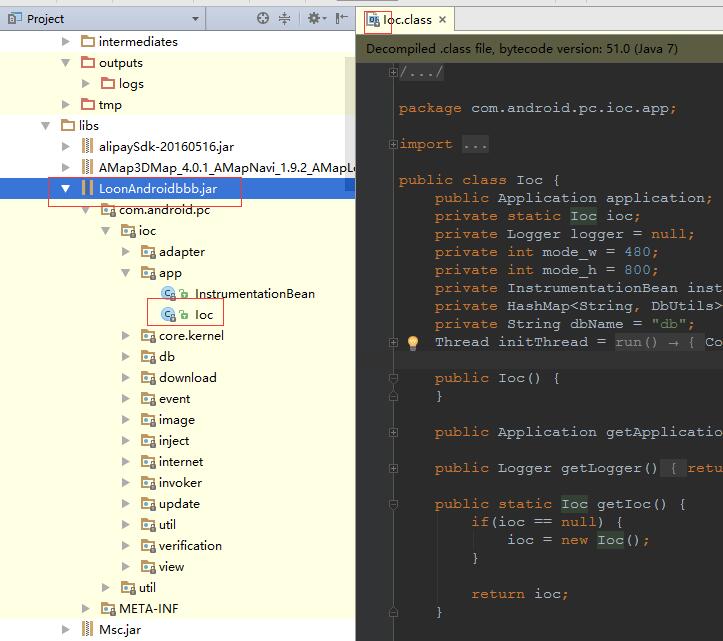The height and width of the screenshot is (641, 723).
Task: Close the Ioc.class tab
Action: click(442, 20)
